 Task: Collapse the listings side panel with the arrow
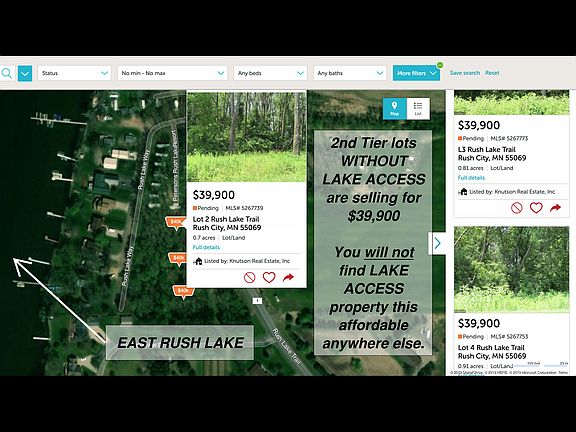[x=437, y=243]
